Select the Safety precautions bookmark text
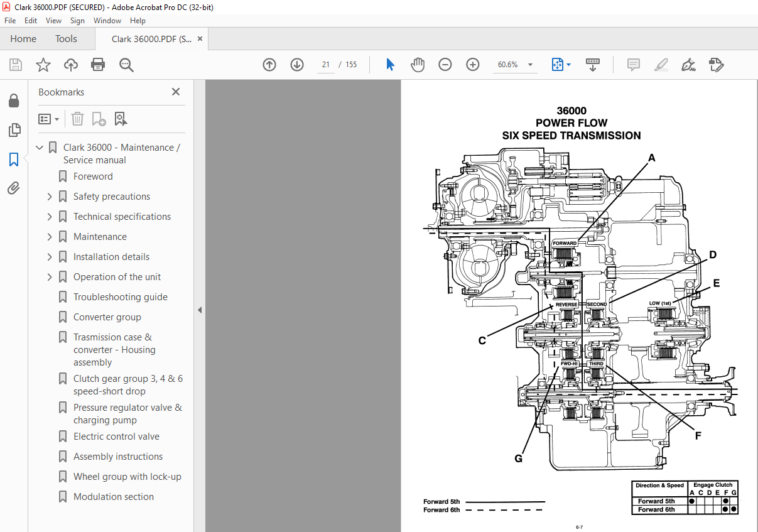The width and height of the screenshot is (758, 532). 112,197
